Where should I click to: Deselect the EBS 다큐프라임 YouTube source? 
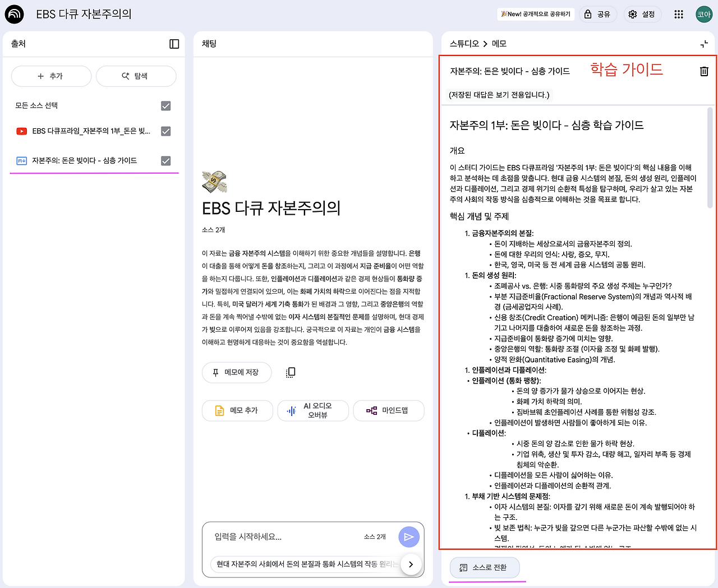166,131
